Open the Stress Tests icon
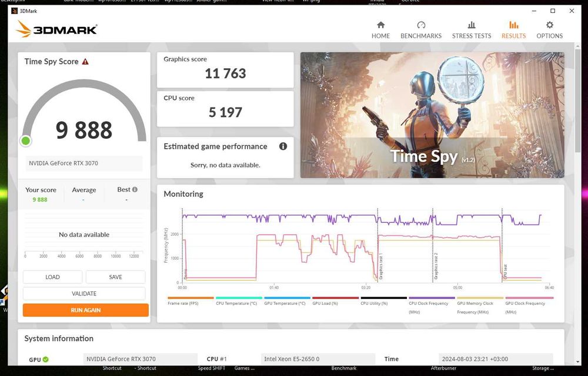The width and height of the screenshot is (588, 376). pyautogui.click(x=472, y=25)
